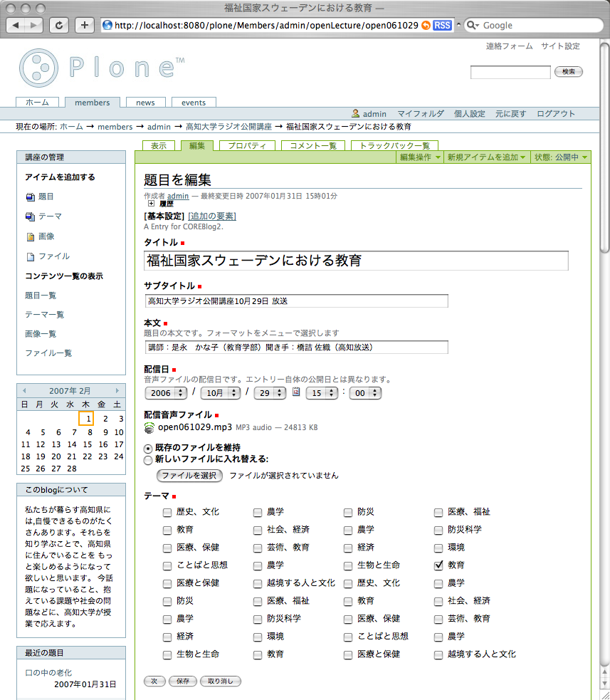The height and width of the screenshot is (700, 610).
Task: Switch to the 表示 tab
Action: coord(159,145)
